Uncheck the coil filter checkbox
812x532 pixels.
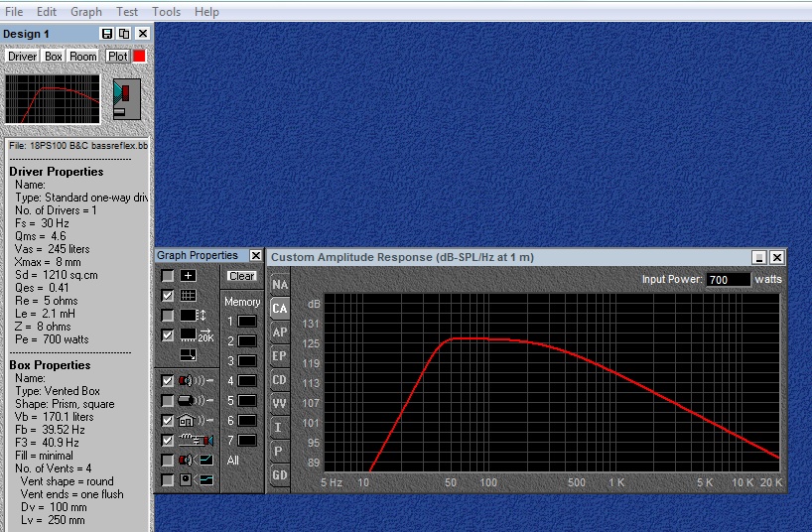(x=168, y=441)
